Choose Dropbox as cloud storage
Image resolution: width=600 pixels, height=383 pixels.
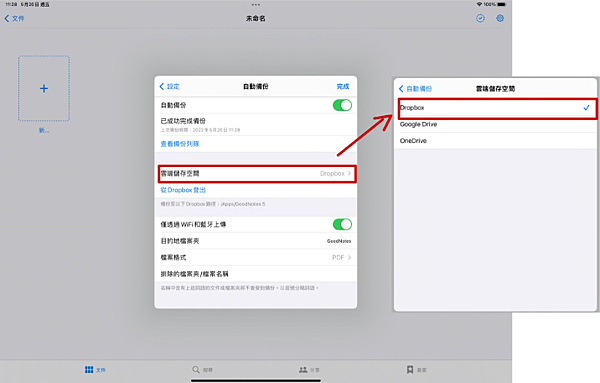coord(497,108)
